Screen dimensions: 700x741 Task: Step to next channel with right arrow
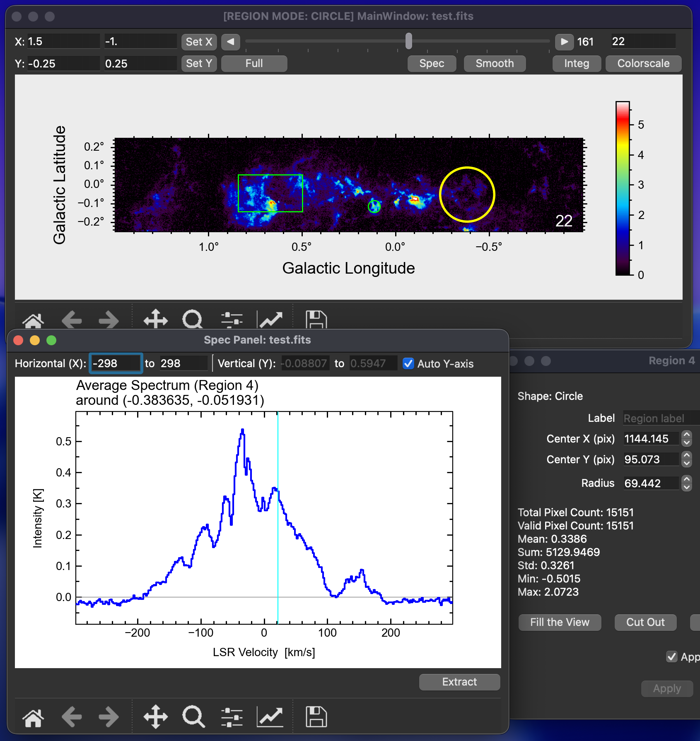564,41
